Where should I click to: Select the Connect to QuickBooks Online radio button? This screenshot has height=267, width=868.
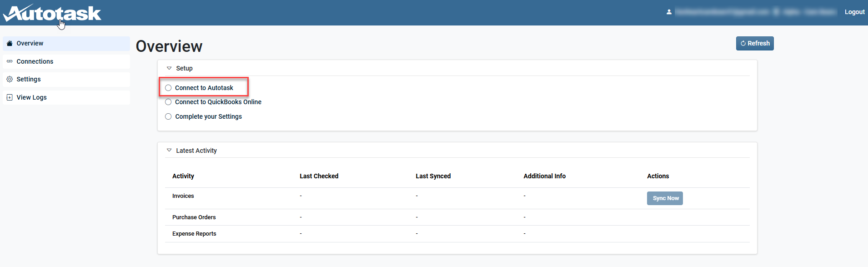pos(168,102)
